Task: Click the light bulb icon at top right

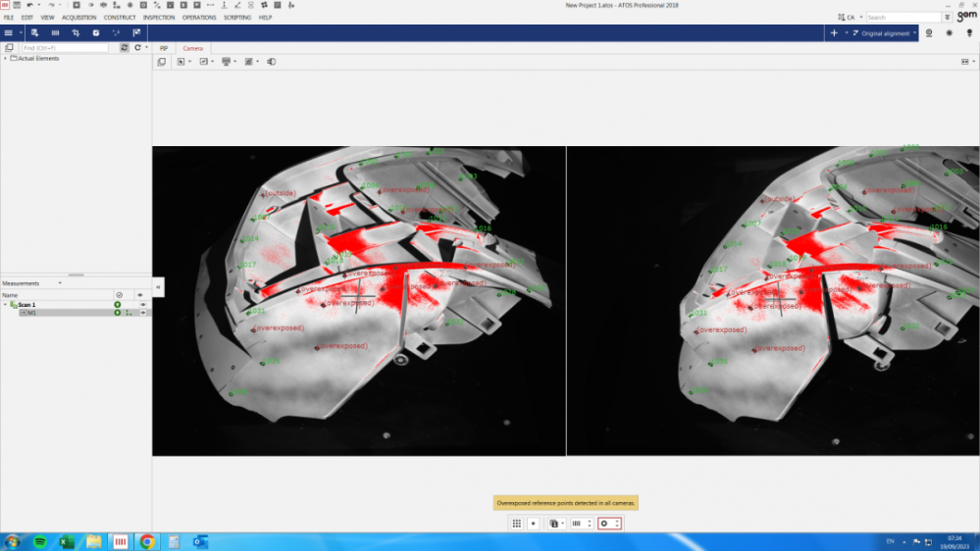Action: [x=969, y=33]
